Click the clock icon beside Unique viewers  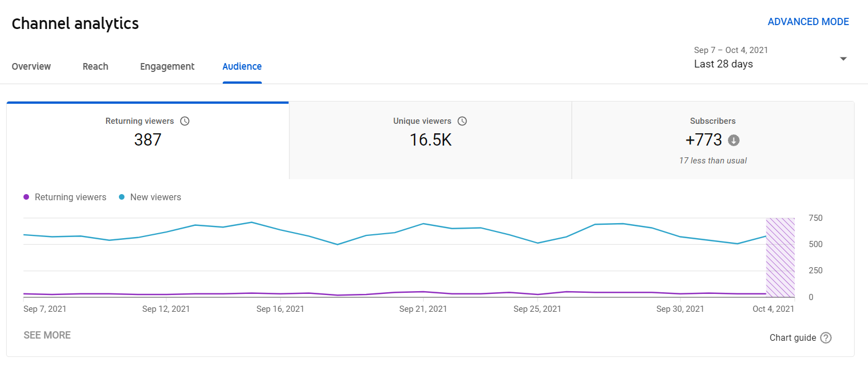tap(462, 120)
